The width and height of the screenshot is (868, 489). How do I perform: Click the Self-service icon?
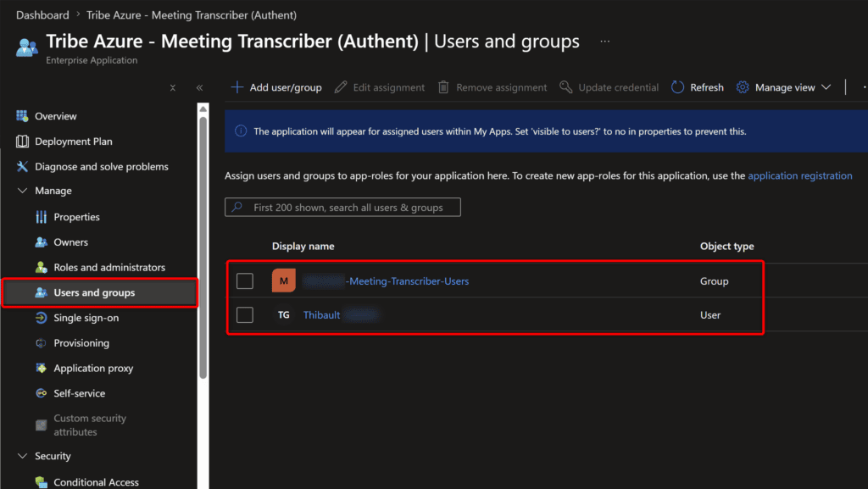click(41, 393)
